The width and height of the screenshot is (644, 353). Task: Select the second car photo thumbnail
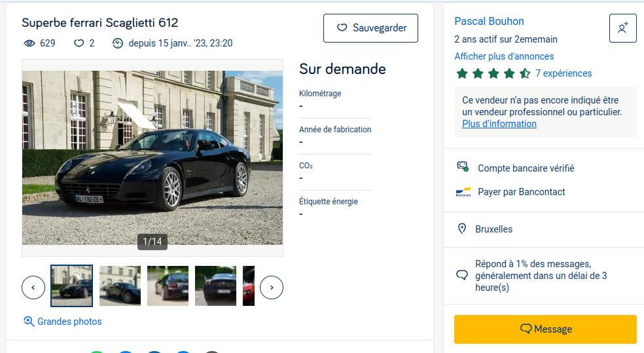click(120, 286)
